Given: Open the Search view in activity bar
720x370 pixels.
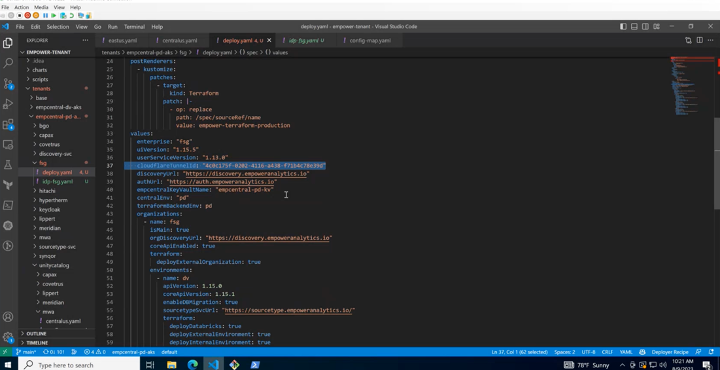Looking at the screenshot, I should [x=8, y=63].
